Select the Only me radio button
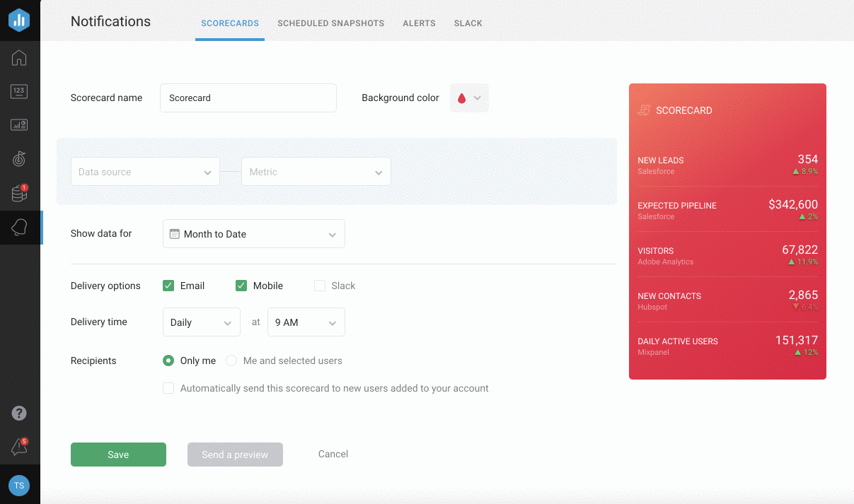 (x=168, y=361)
